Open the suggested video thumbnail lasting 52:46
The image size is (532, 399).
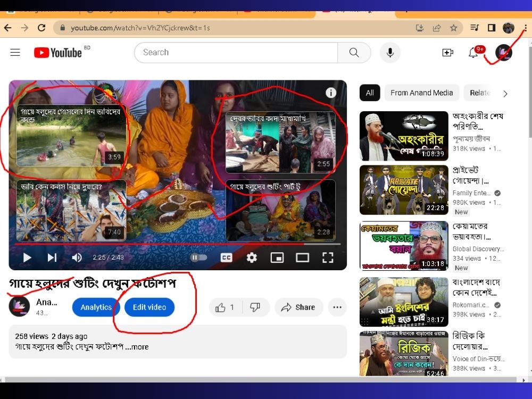point(404,354)
